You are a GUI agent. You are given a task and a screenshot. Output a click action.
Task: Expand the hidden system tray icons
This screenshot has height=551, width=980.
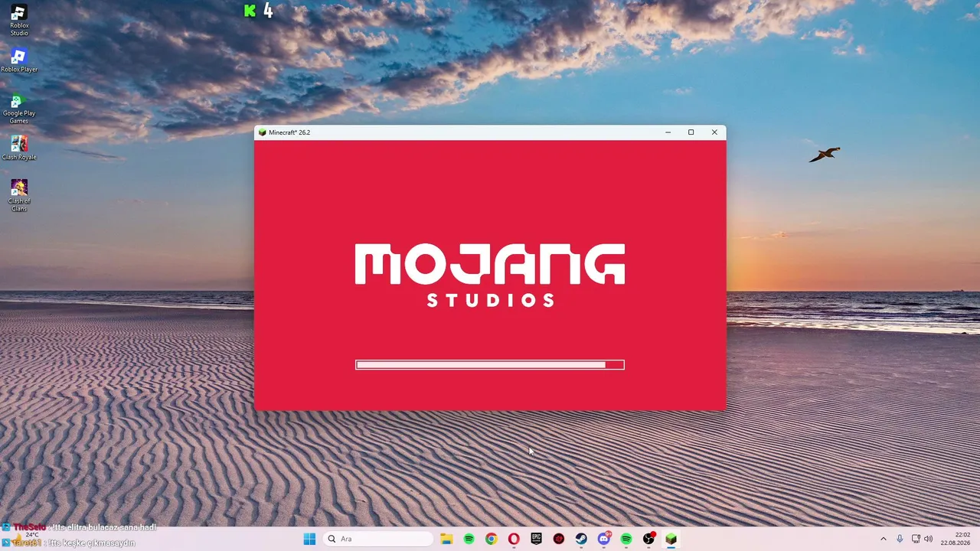(883, 539)
